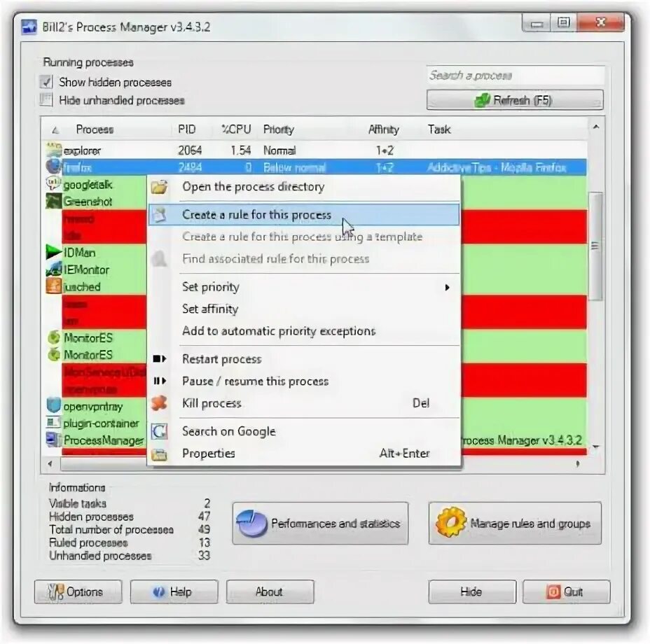Enable Hide unhandled processes checkbox
Viewport: 650px width, 644px height.
(46, 100)
